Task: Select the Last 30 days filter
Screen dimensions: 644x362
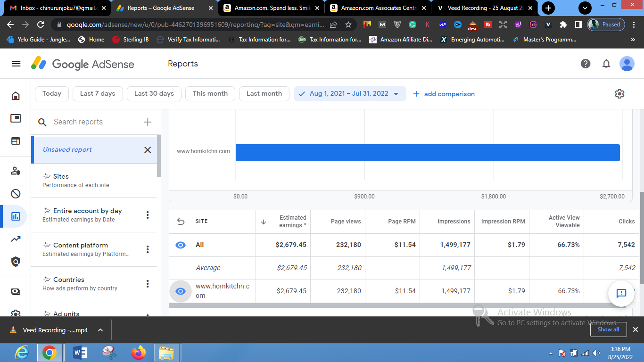Action: tap(154, 94)
